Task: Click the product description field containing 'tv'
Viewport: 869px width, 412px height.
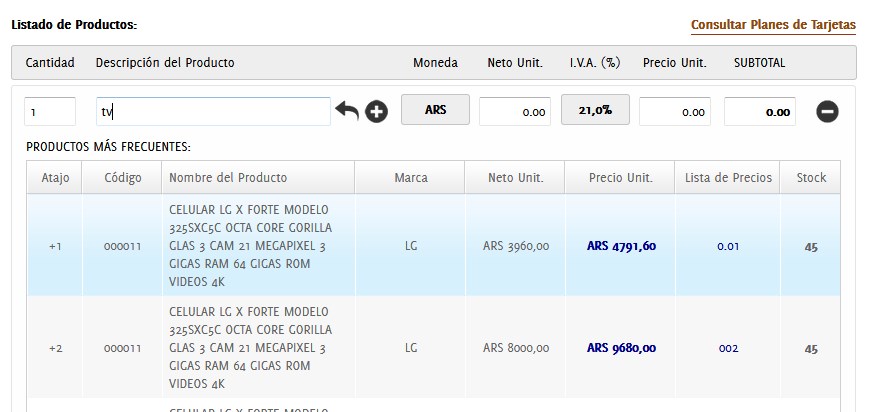Action: [x=213, y=111]
